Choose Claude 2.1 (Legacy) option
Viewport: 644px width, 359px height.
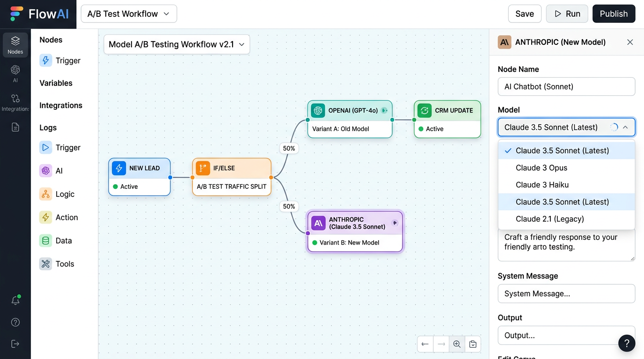coord(566,219)
